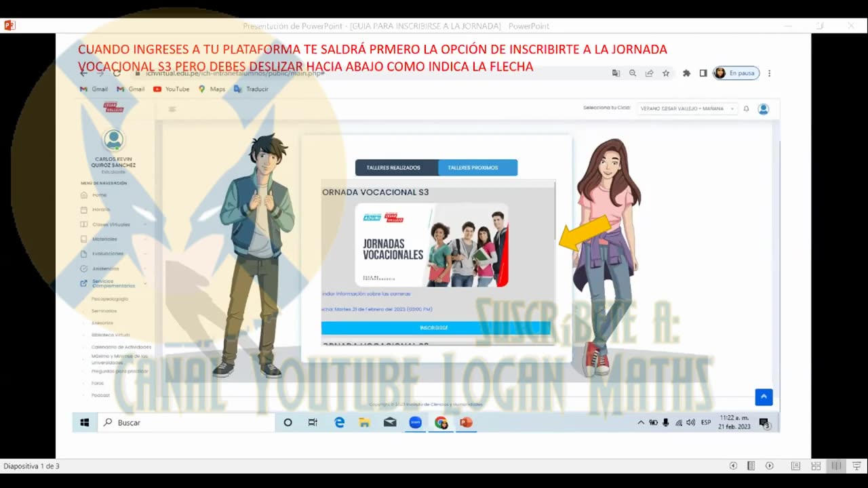Bookmark the page with star icon
This screenshot has height=488, width=868.
666,73
